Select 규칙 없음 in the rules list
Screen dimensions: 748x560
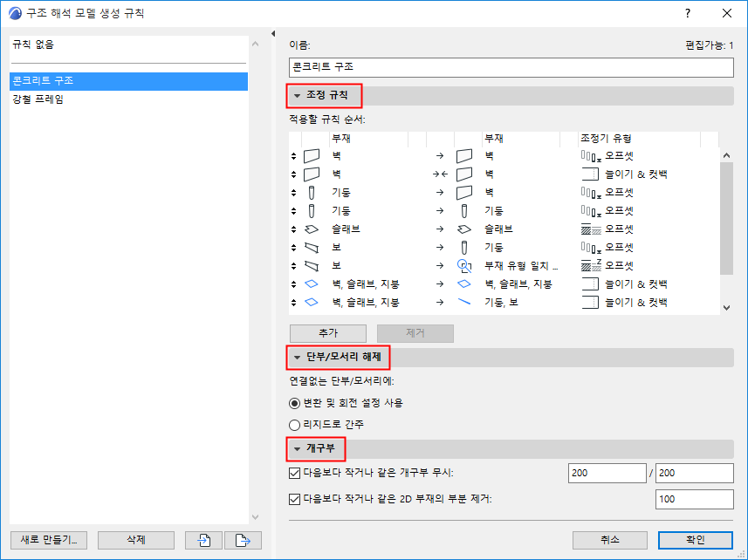point(128,44)
